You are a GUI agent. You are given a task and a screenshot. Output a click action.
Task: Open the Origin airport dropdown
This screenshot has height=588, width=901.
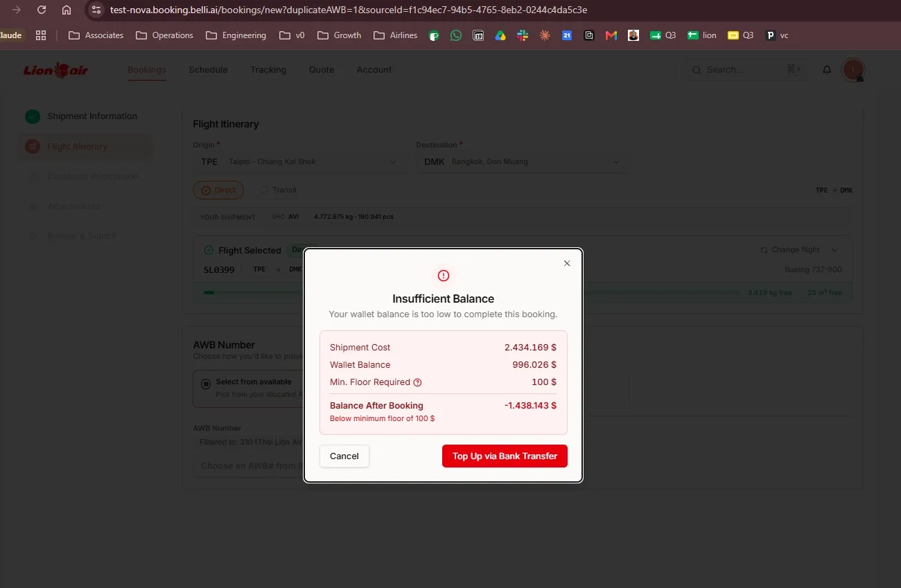point(299,162)
